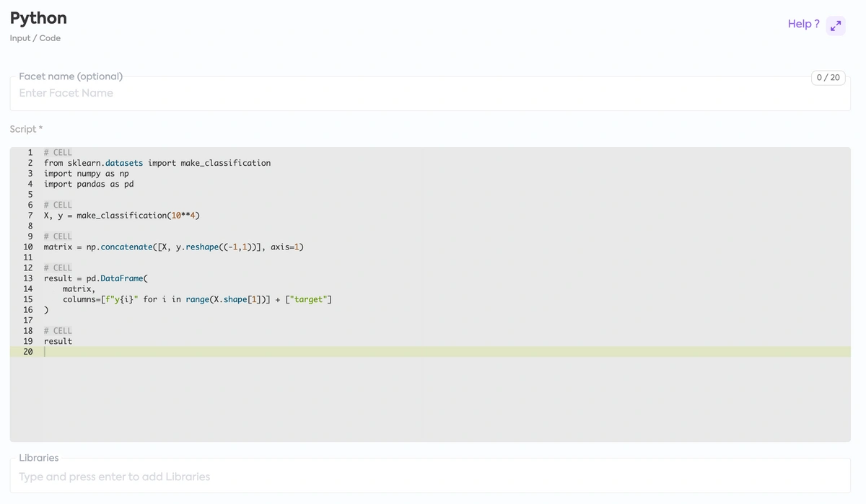The height and width of the screenshot is (504, 866).
Task: Click line number 13 in the gutter
Action: click(x=28, y=278)
